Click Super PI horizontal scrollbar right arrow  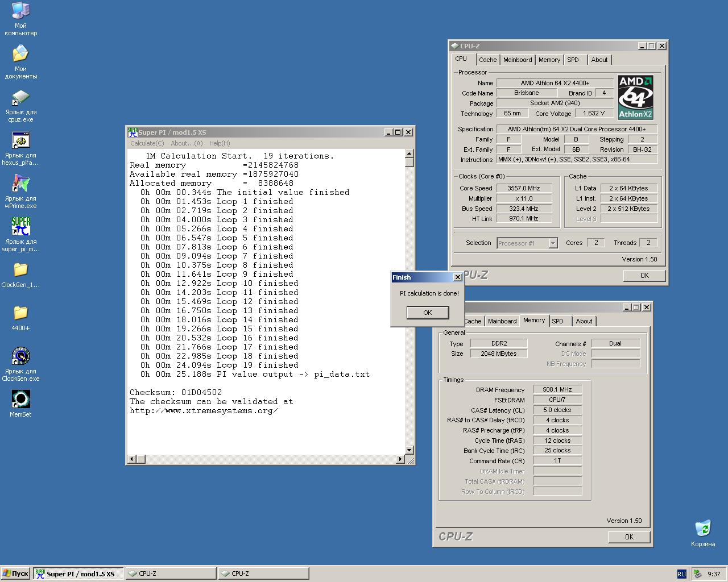point(400,459)
